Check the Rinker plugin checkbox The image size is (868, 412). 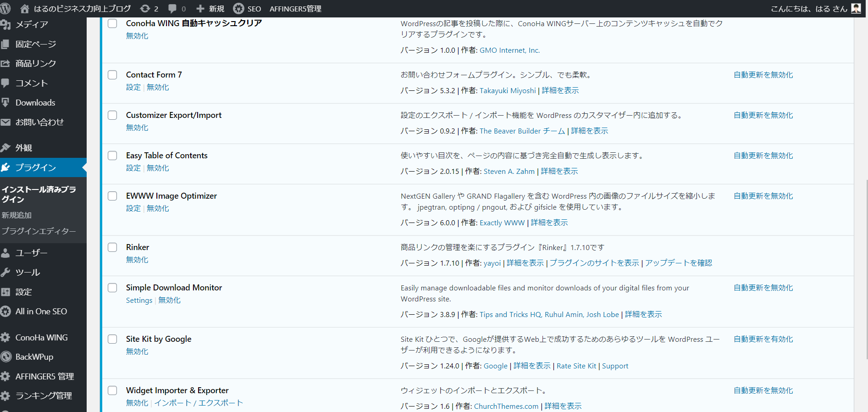tap(112, 247)
